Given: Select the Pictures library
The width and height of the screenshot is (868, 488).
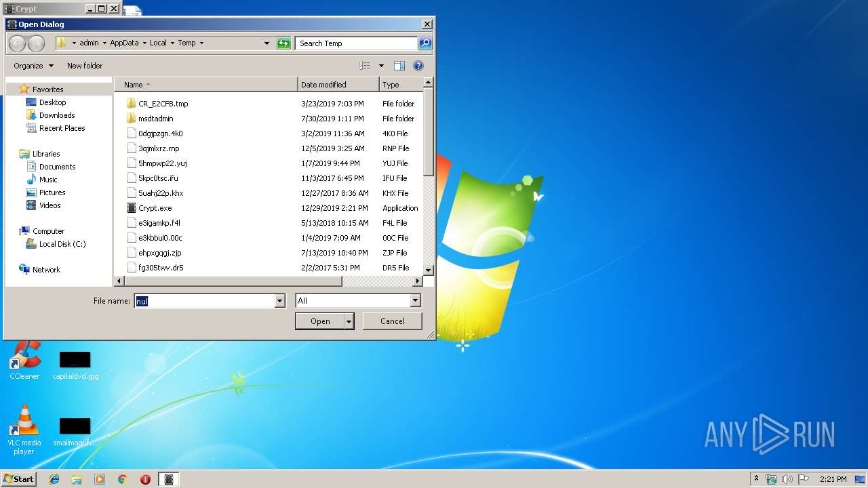Looking at the screenshot, I should coord(52,192).
